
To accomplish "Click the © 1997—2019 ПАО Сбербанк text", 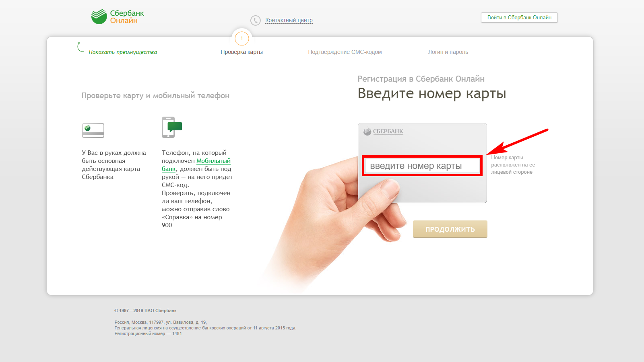I will click(145, 311).
